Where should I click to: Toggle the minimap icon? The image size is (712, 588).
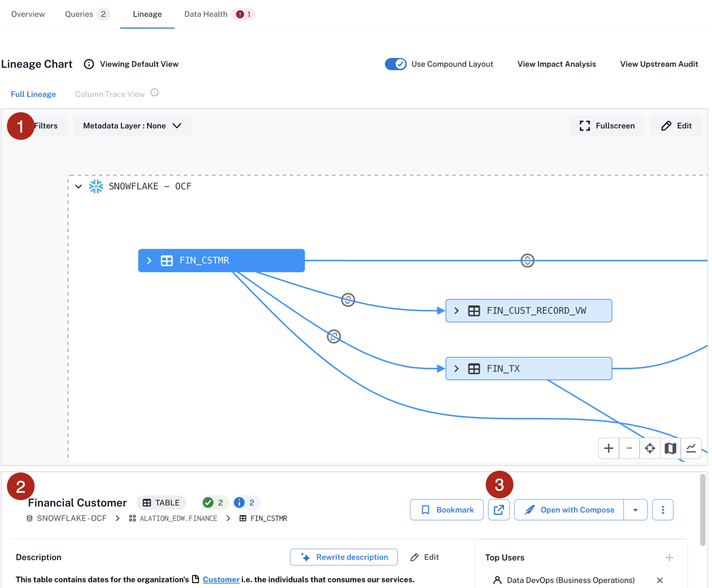coord(670,448)
